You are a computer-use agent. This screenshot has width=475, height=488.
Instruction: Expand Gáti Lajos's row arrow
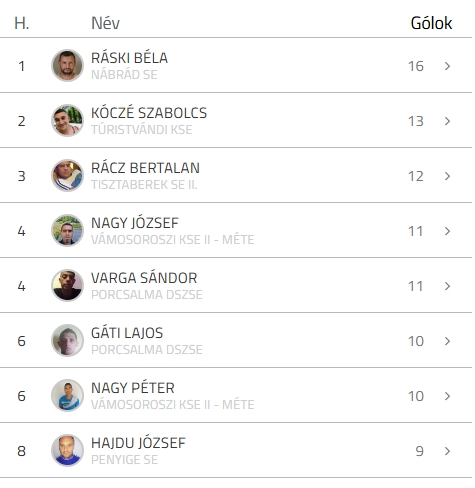click(x=447, y=341)
